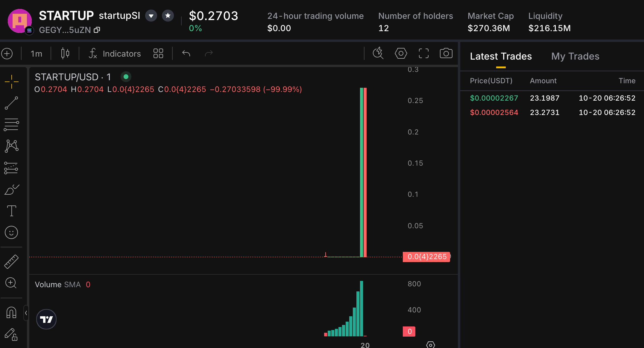
Task: Open the candlestick chart style menu
Action: tap(65, 53)
